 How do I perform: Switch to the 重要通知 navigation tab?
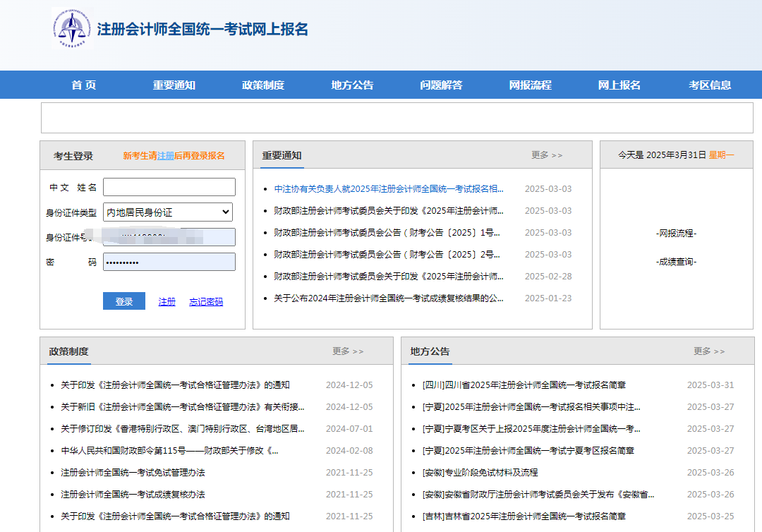coord(172,84)
